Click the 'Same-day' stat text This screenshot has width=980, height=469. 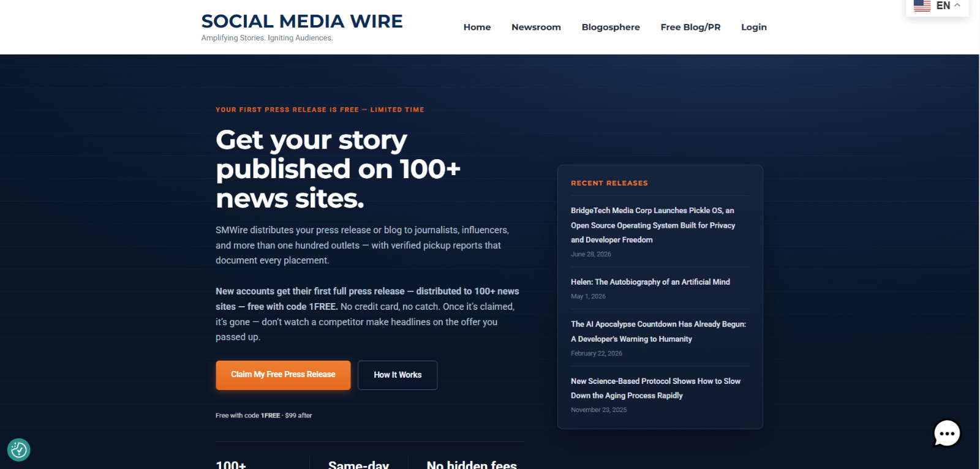pyautogui.click(x=358, y=465)
